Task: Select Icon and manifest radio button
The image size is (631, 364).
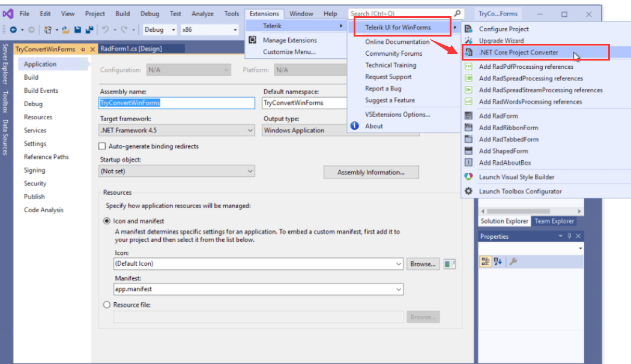Action: 107,221
